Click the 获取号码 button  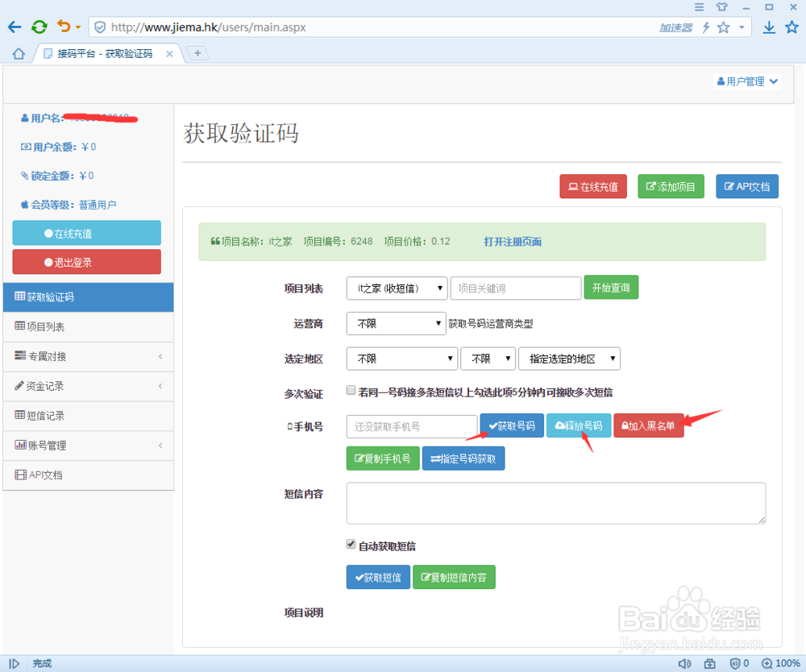[x=511, y=427]
